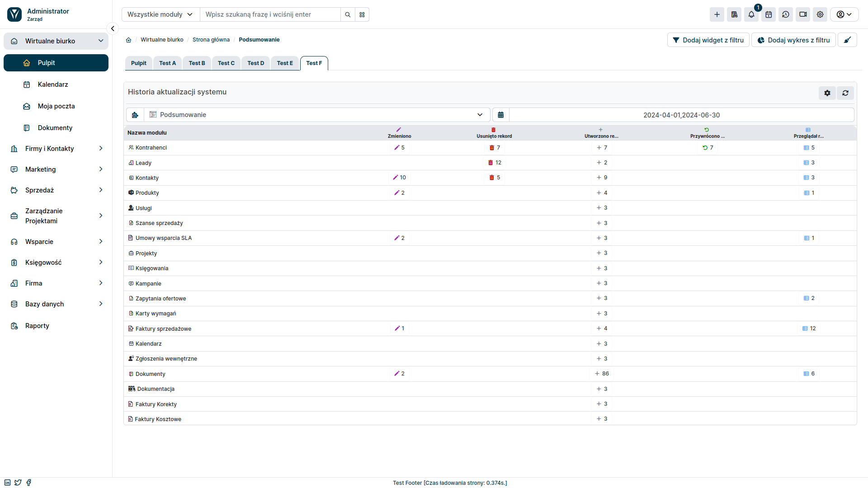Open Facebook icon in footer
The width and height of the screenshot is (868, 488).
(x=29, y=483)
